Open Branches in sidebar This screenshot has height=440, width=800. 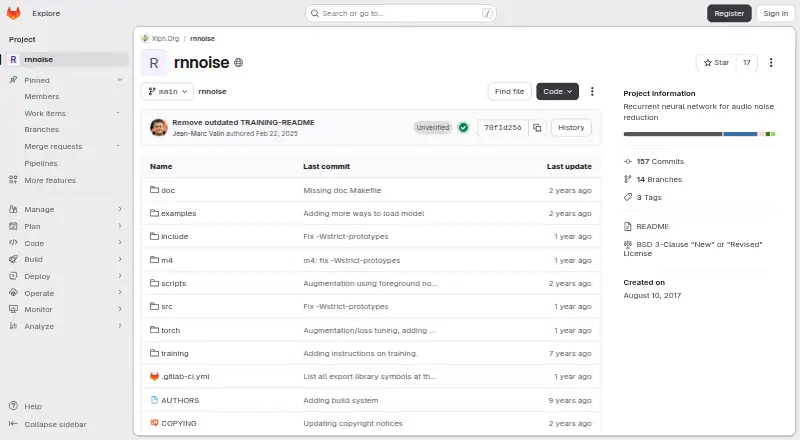click(x=42, y=130)
